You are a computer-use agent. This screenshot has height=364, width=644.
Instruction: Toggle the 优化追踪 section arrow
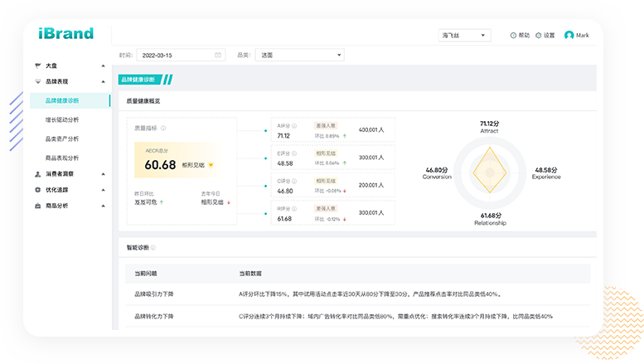point(103,190)
